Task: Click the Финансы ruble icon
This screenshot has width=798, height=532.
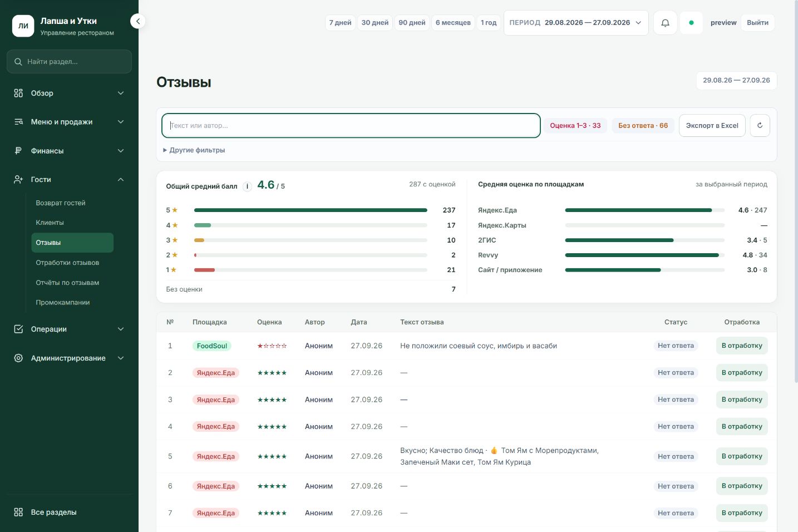Action: point(18,151)
